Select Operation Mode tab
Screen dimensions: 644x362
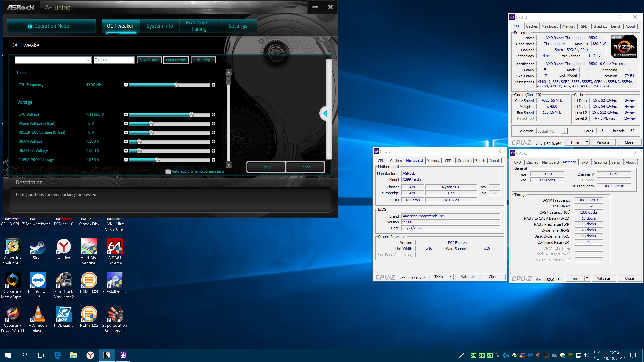51,26
